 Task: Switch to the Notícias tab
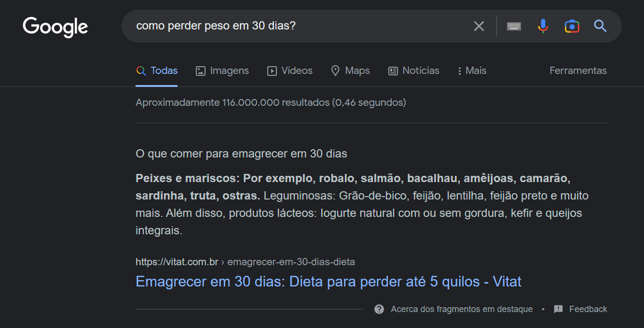point(414,71)
